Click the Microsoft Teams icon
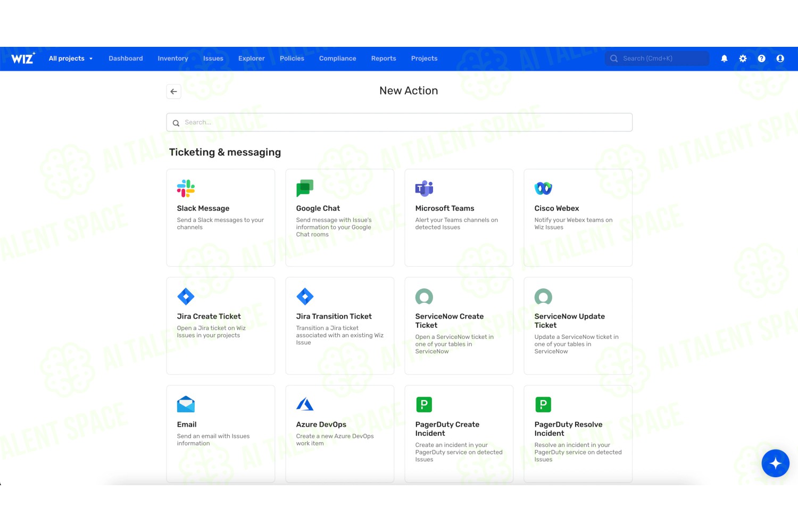The image size is (798, 532). point(424,188)
